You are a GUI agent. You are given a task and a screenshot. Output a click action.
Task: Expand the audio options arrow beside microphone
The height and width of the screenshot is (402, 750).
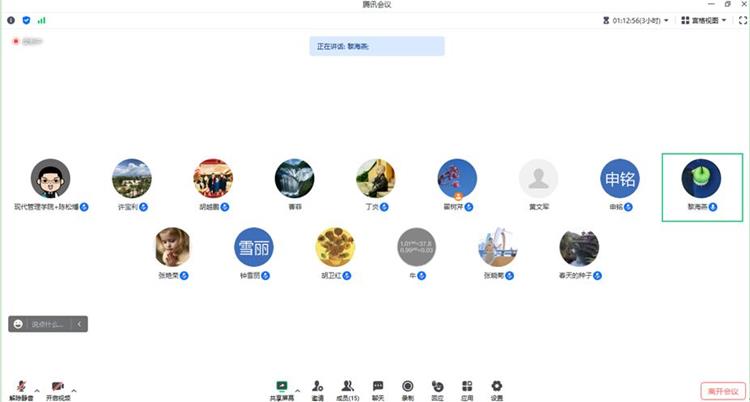pos(37,391)
